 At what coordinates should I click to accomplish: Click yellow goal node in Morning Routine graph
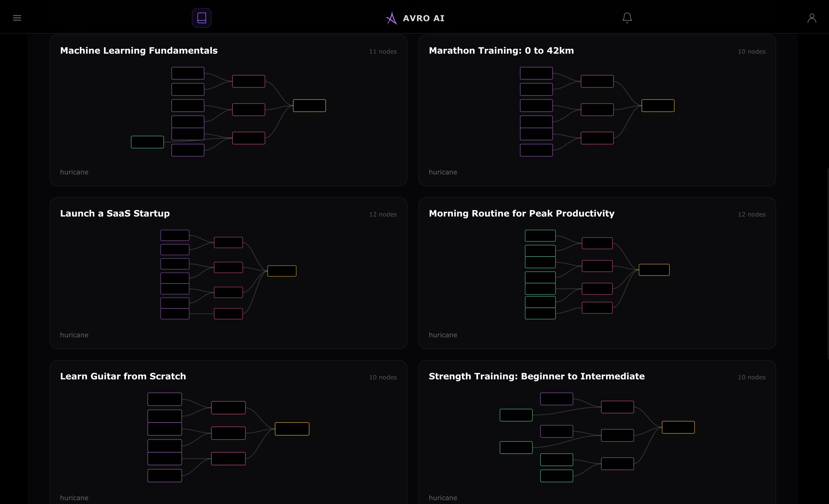pos(654,270)
